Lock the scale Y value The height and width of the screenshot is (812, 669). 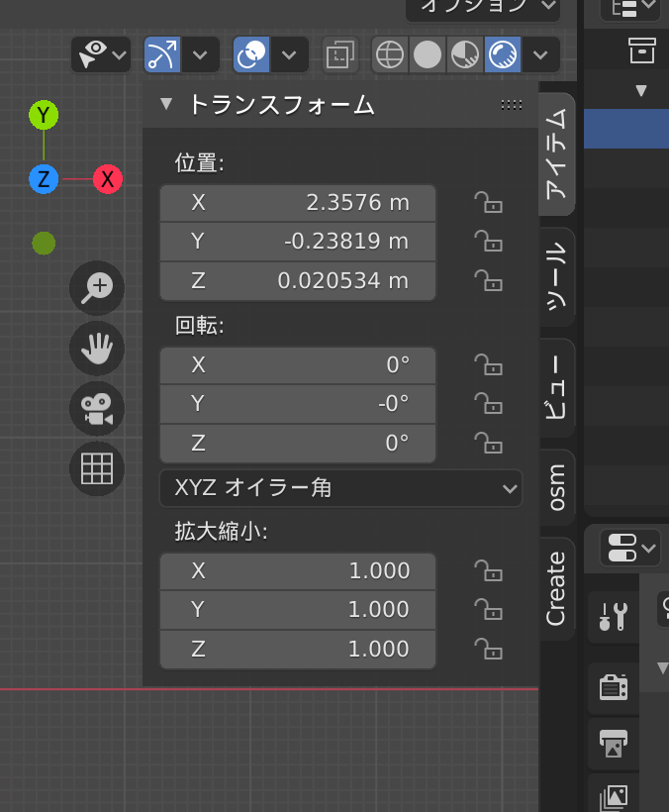point(488,610)
